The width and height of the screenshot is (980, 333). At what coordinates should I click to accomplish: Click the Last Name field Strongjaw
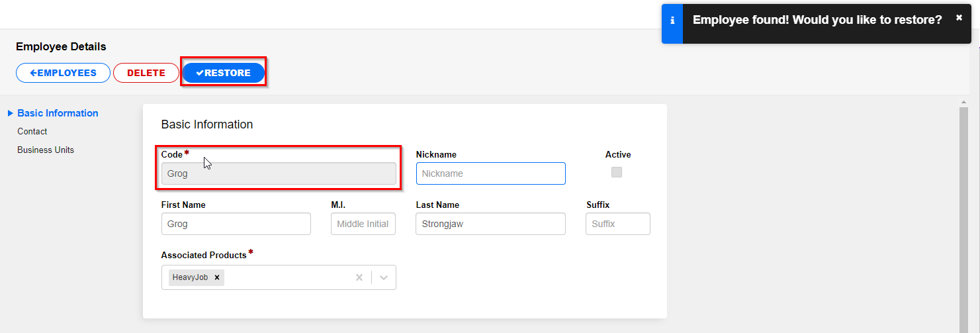[x=491, y=224]
